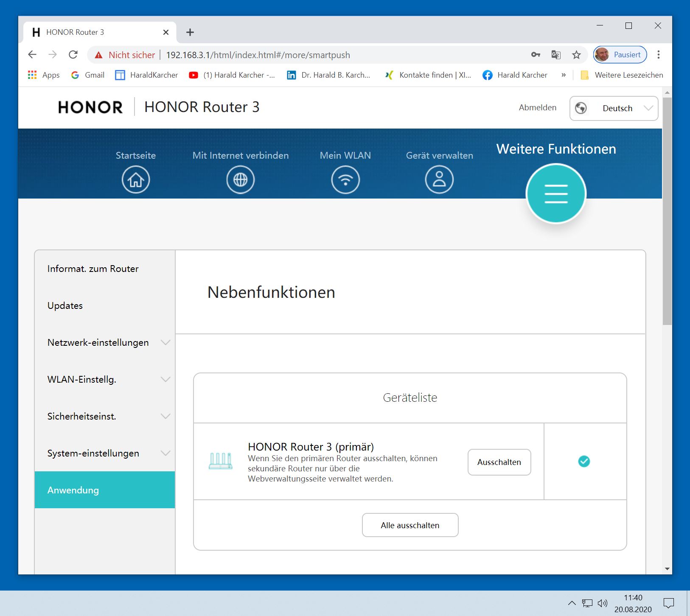
Task: Bookmark this page with the star icon
Action: click(x=576, y=55)
